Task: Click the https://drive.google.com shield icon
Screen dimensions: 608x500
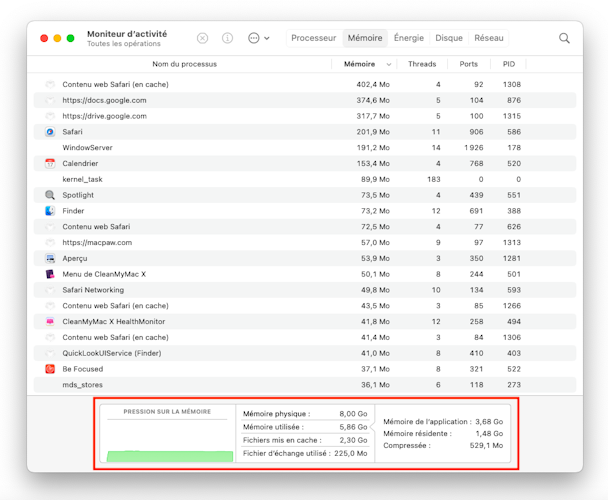Action: pyautogui.click(x=50, y=116)
